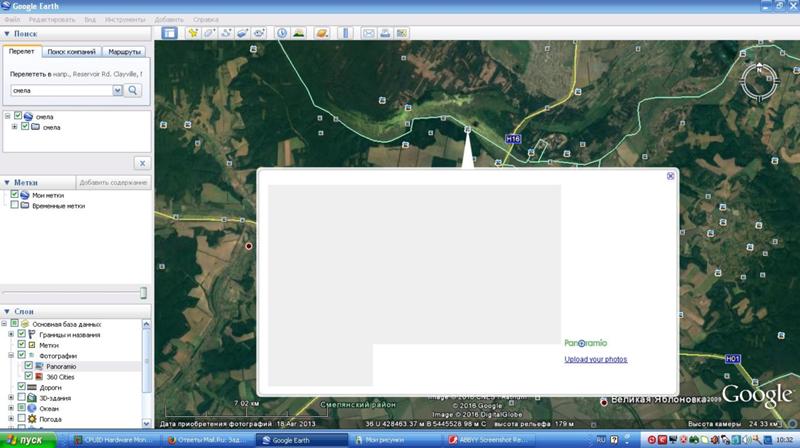Collapse the Метки panel
Image resolution: width=800 pixels, height=448 pixels.
tap(7, 182)
